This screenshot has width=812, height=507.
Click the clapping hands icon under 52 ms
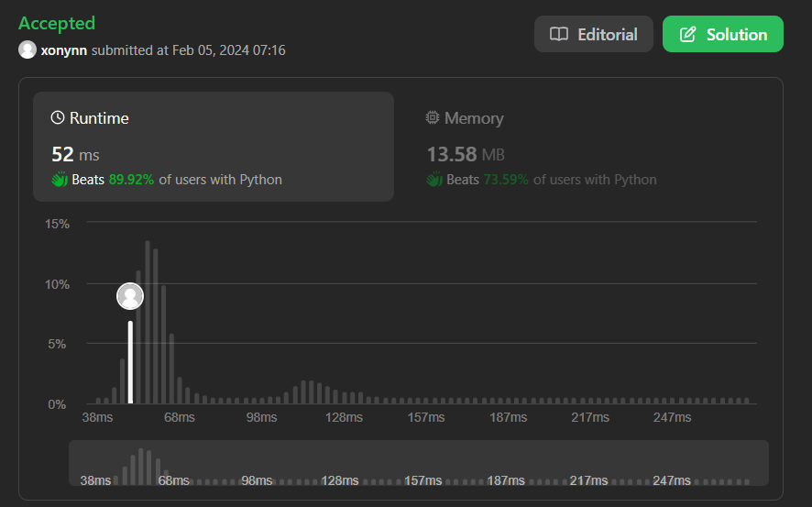tap(60, 179)
